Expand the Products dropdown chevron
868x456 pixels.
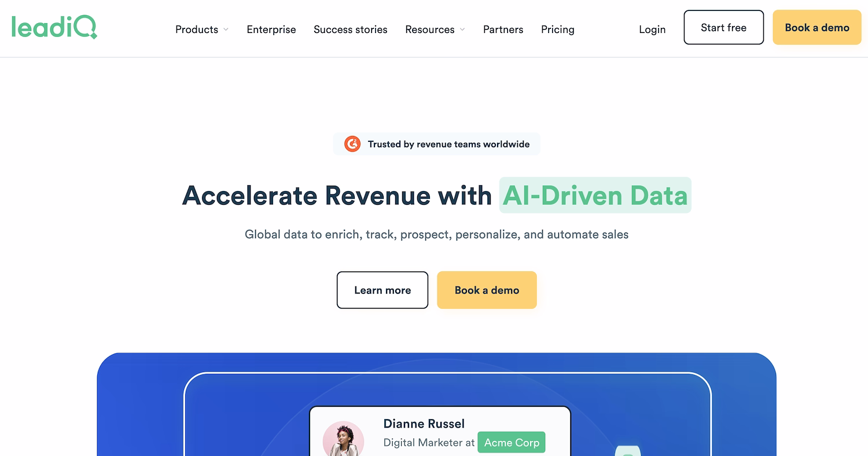click(x=226, y=30)
